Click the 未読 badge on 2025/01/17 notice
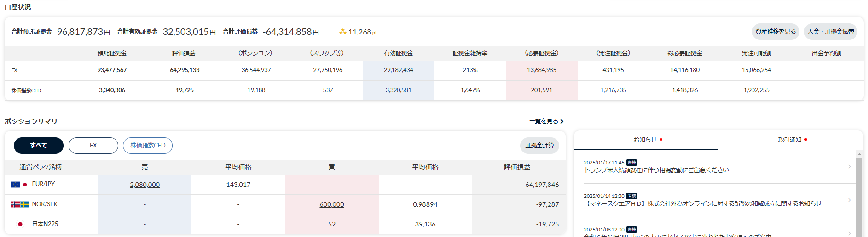The height and width of the screenshot is (237, 868). 631,163
